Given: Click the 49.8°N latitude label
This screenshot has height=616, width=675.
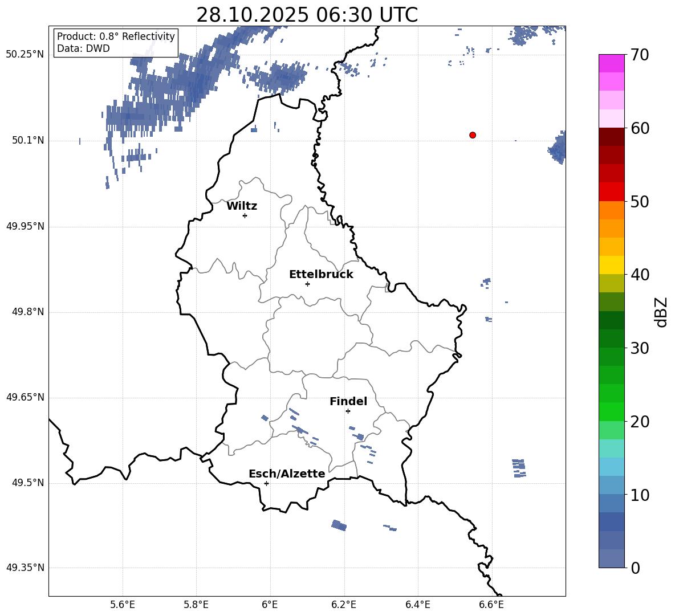Looking at the screenshot, I should tap(28, 312).
